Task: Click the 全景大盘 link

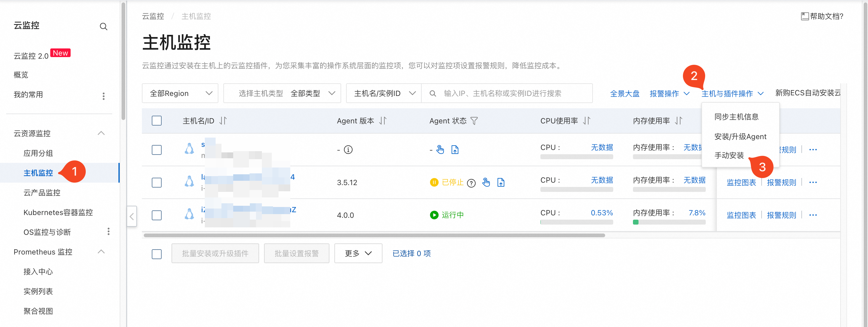Action: (624, 93)
